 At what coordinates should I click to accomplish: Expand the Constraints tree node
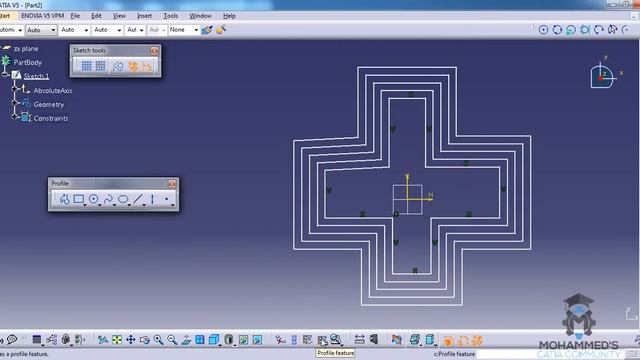coord(15,117)
